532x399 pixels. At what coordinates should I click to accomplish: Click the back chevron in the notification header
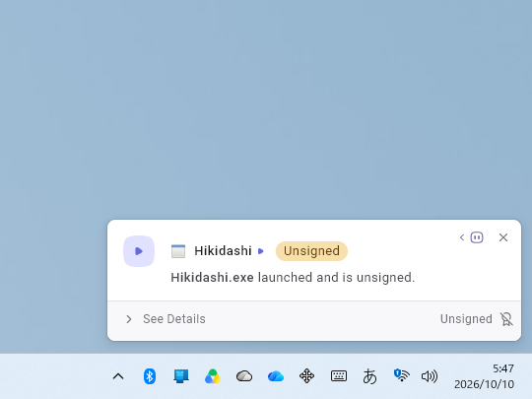click(x=462, y=237)
